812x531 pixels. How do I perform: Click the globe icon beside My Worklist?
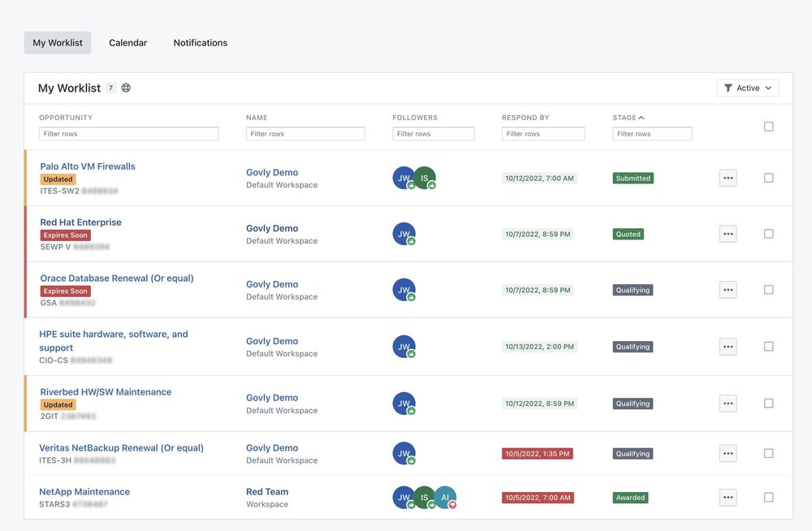(x=126, y=88)
